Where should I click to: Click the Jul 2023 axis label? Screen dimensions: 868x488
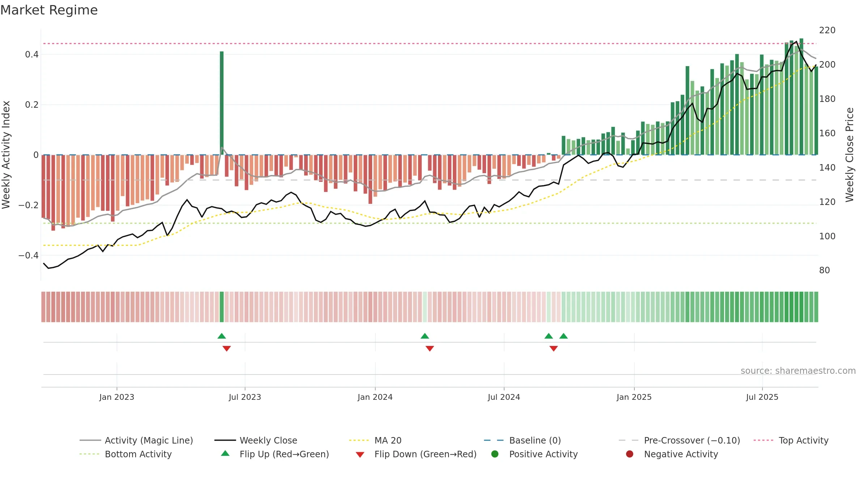(245, 397)
